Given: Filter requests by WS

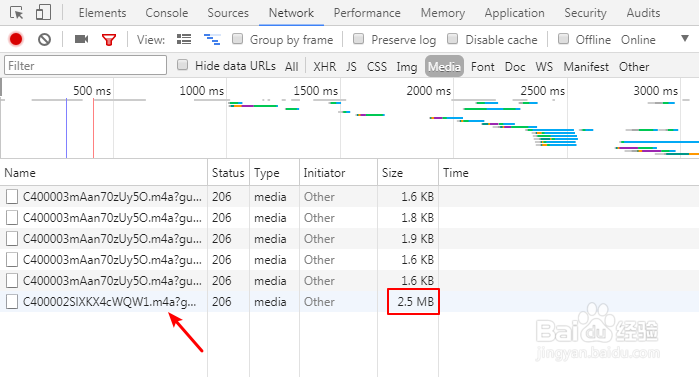Looking at the screenshot, I should pyautogui.click(x=544, y=67).
